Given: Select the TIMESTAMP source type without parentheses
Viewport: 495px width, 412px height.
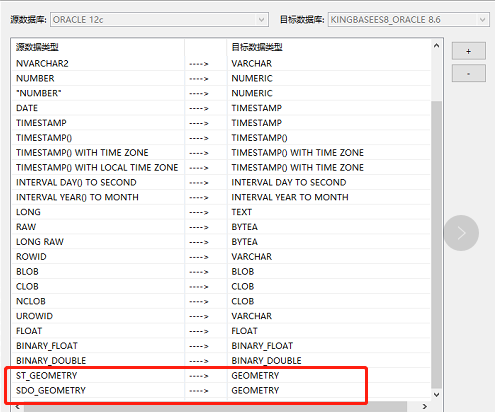Looking at the screenshot, I should [41, 123].
